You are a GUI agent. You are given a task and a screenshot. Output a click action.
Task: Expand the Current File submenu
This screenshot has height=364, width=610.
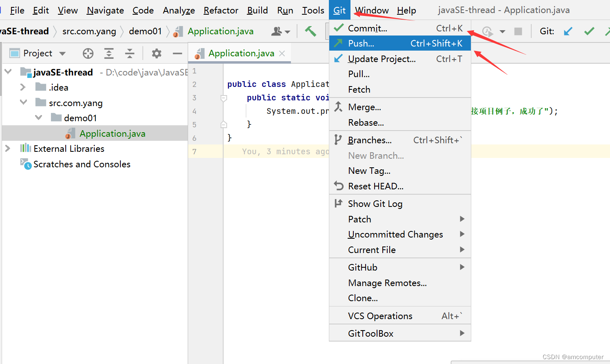tap(462, 249)
